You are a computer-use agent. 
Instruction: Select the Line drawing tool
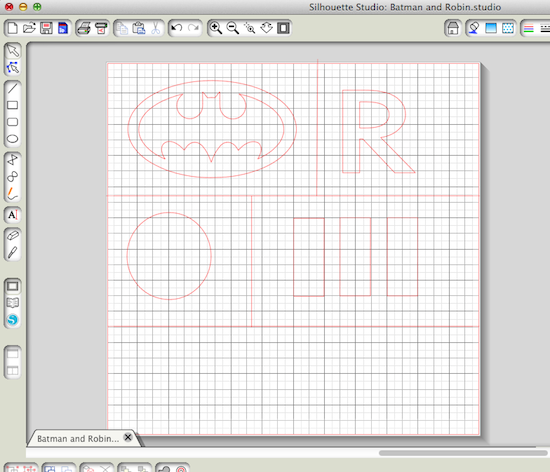pos(13,88)
